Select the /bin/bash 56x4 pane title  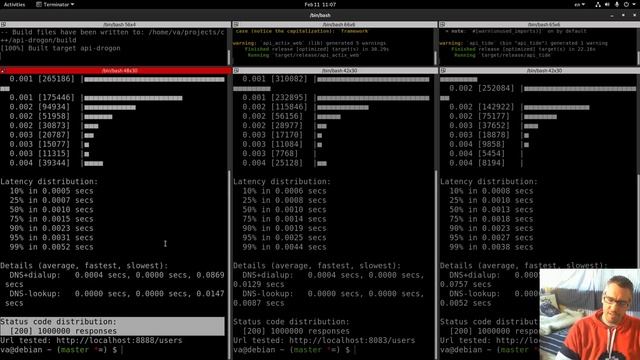[x=119, y=24]
